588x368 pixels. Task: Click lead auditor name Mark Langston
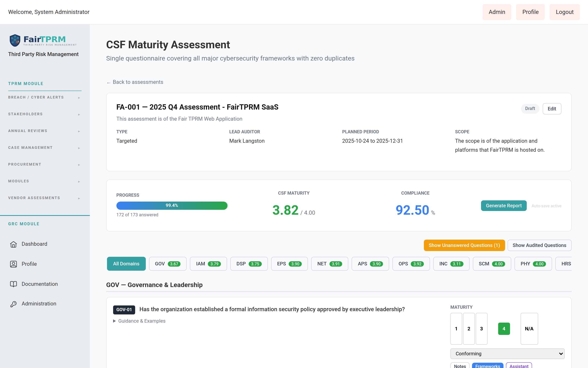click(x=247, y=141)
